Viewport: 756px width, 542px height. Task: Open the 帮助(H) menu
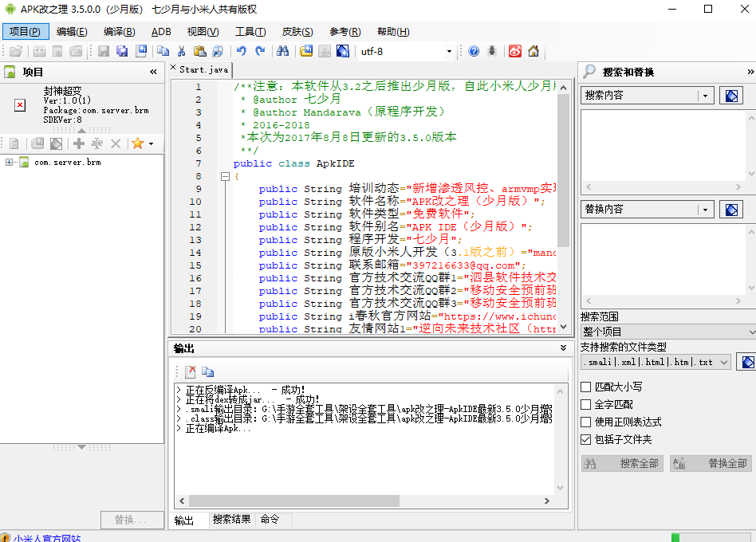click(393, 32)
